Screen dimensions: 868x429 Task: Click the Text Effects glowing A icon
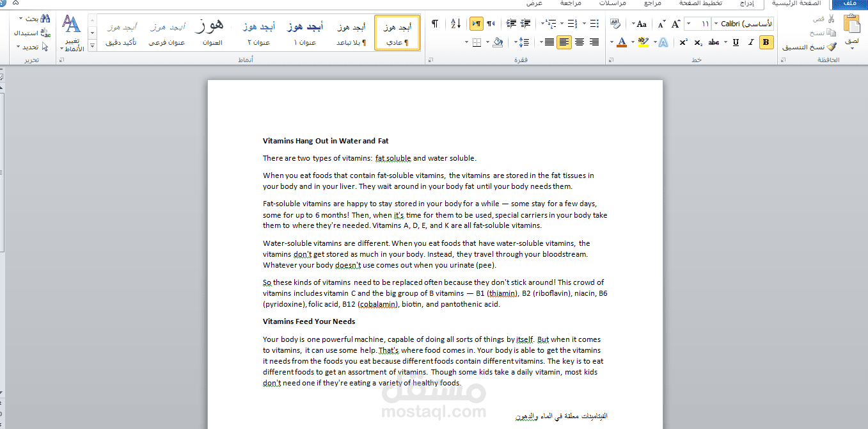tap(663, 42)
